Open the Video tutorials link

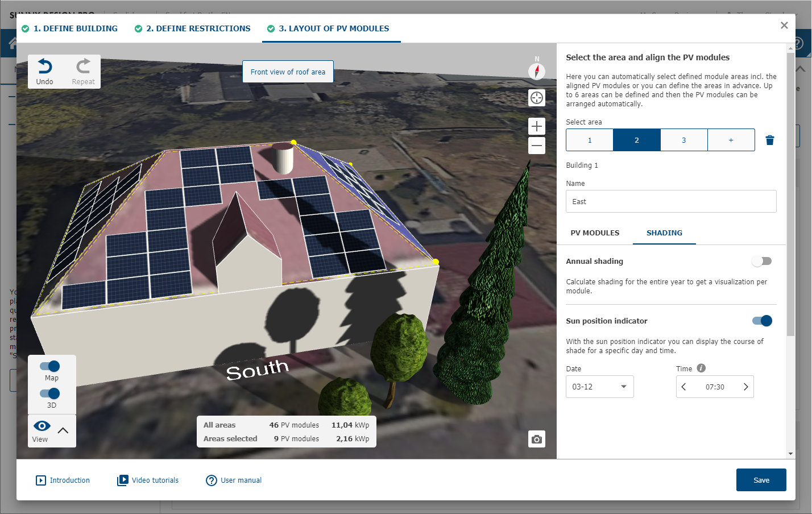155,480
